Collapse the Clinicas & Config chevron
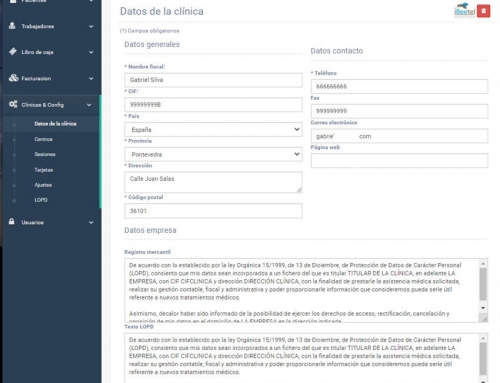 (89, 105)
